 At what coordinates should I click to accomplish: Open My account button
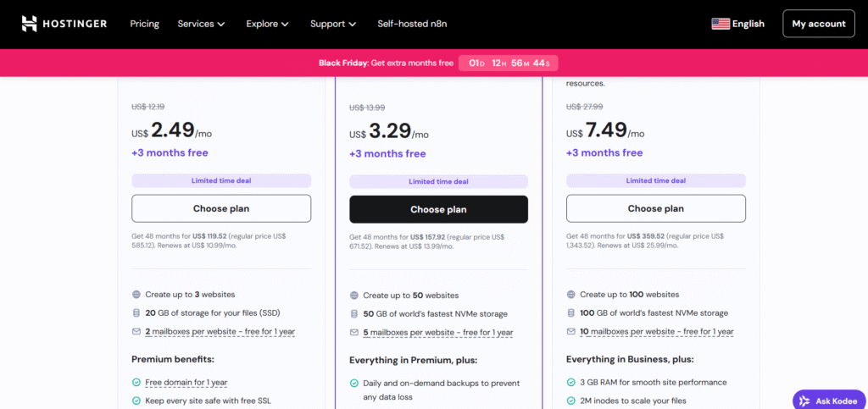[x=818, y=24]
